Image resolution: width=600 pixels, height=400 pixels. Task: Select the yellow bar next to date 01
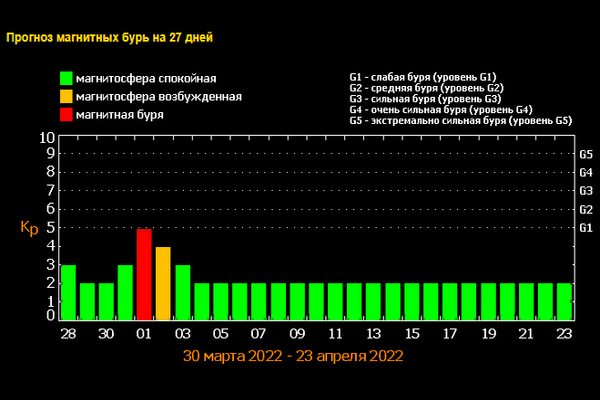(x=163, y=284)
